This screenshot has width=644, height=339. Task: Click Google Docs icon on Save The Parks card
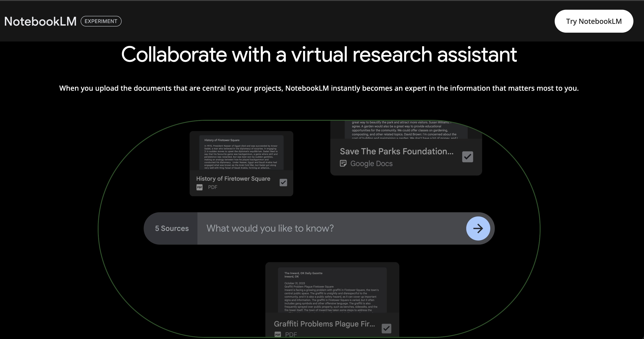click(x=343, y=163)
